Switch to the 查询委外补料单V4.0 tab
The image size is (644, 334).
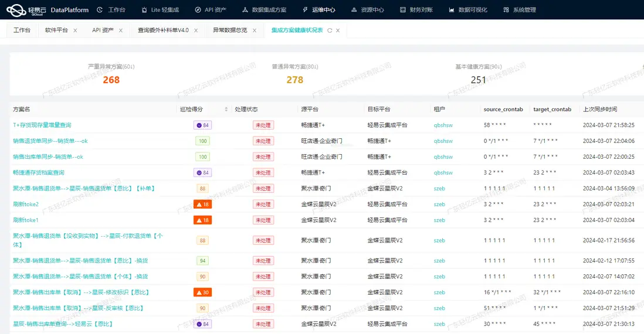(163, 30)
